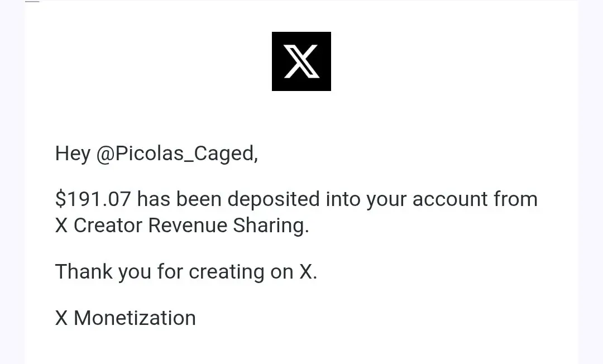Viewport: 603px width, 364px height.
Task: Click the word "Hey" in the greeting
Action: pos(73,154)
